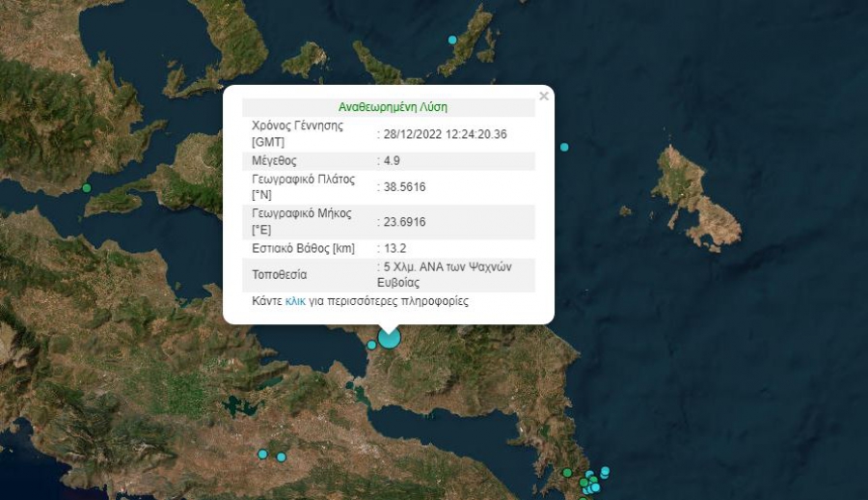The height and width of the screenshot is (500, 868).
Task: Click the latitude value 38.5616
Action: click(x=404, y=187)
